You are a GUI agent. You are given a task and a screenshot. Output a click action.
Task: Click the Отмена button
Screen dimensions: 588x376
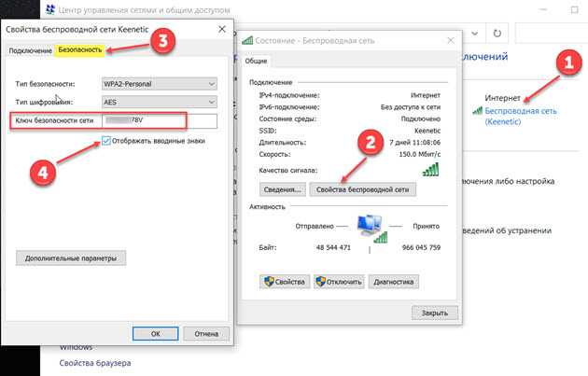[x=206, y=334]
